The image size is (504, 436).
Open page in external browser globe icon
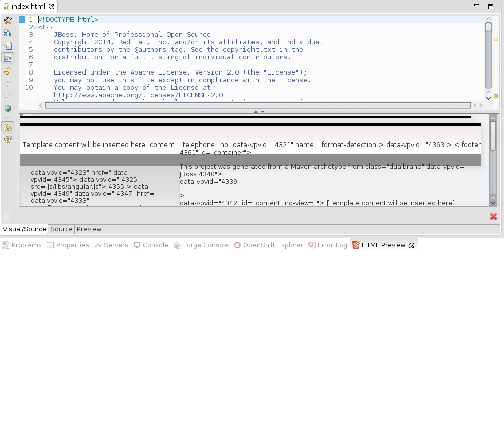point(8,108)
